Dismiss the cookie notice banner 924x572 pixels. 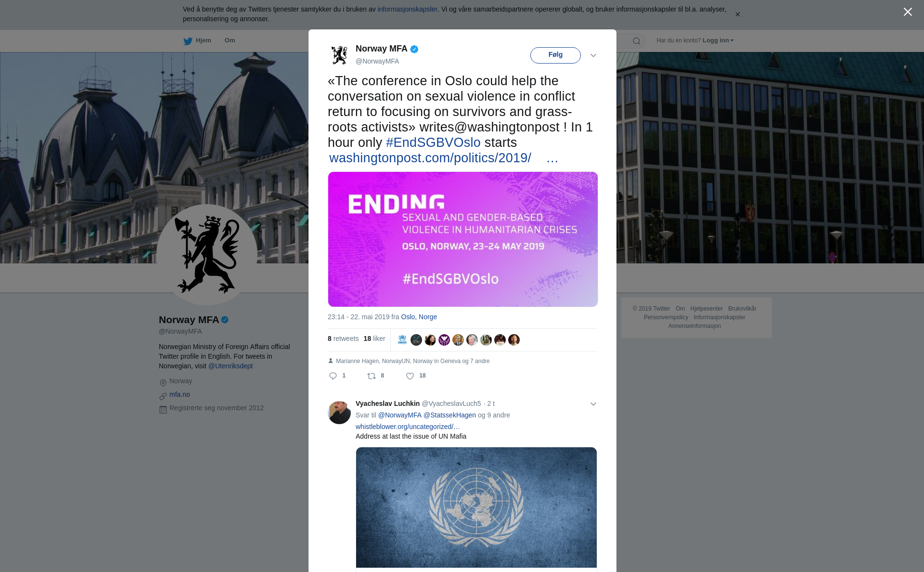click(737, 14)
